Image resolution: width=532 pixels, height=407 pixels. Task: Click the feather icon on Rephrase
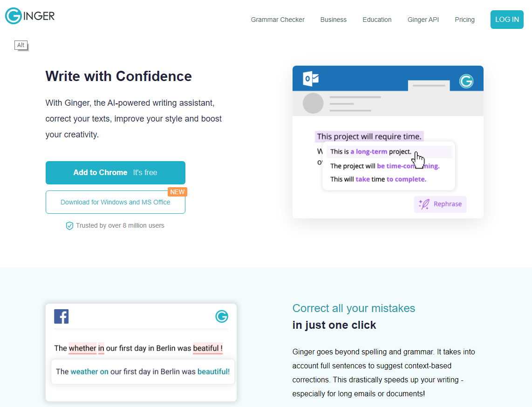(x=424, y=204)
